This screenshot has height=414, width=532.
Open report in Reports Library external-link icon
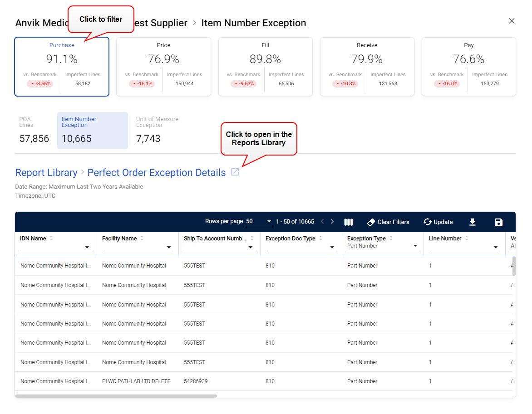tap(235, 172)
